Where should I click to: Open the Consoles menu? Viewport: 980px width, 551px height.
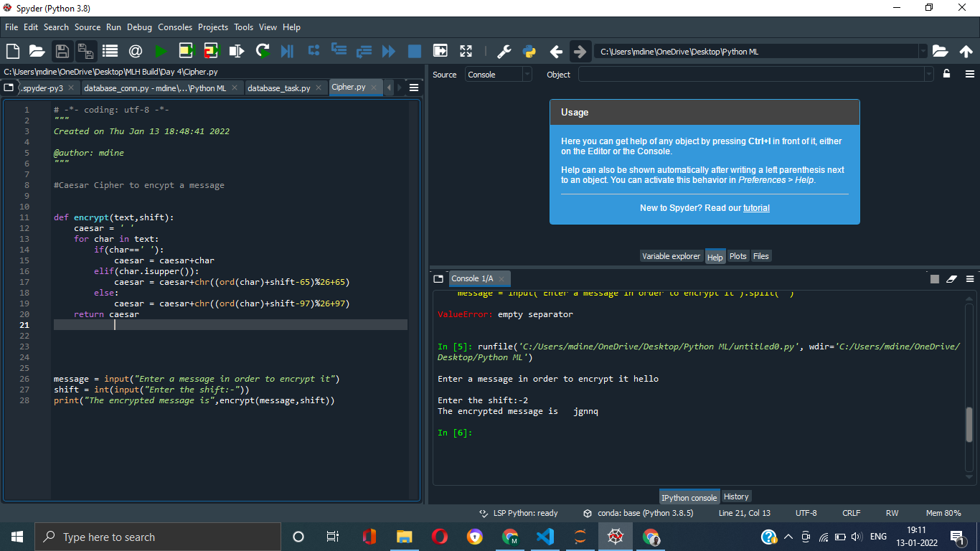[x=175, y=27]
